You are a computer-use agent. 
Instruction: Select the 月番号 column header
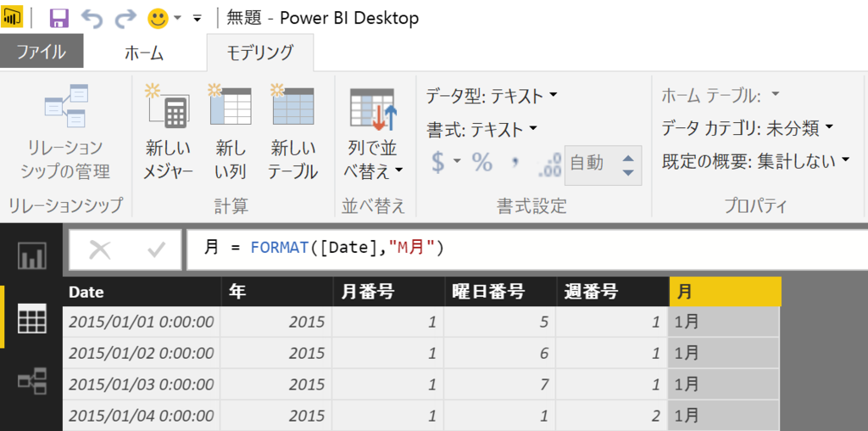389,292
